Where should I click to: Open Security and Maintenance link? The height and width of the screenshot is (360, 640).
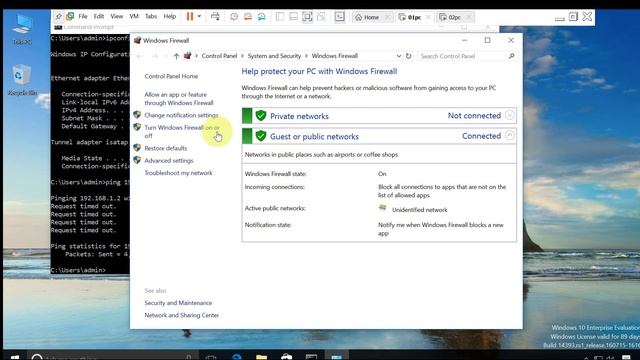click(178, 303)
